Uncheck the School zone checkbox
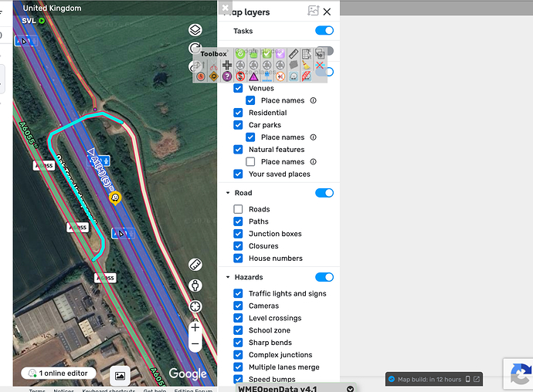This screenshot has width=533, height=392. click(x=238, y=330)
